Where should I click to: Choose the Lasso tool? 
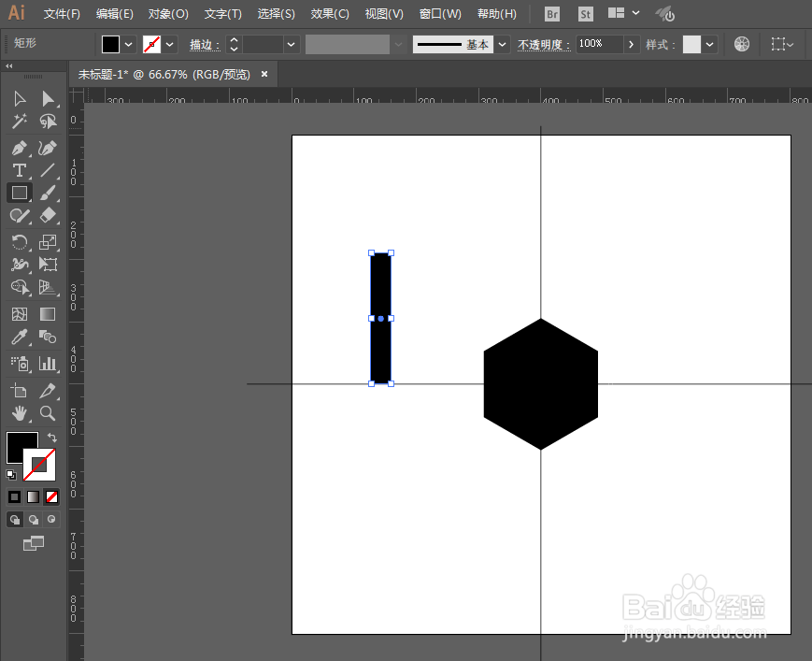coord(49,122)
